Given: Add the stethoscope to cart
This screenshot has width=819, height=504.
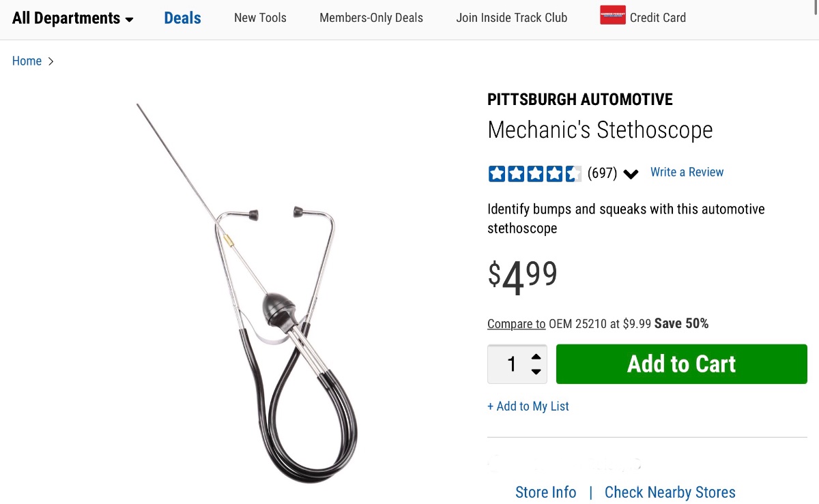Looking at the screenshot, I should pyautogui.click(x=682, y=364).
